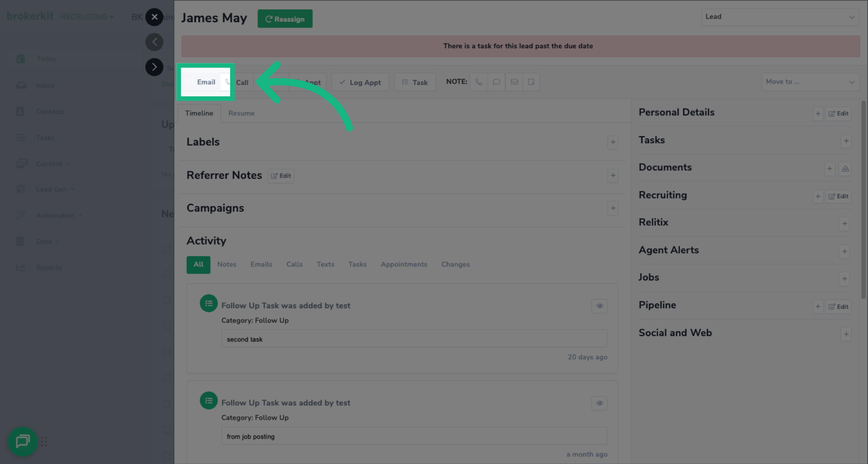The image size is (868, 464).
Task: Toggle visibility of the second task activity
Action: pos(599,306)
